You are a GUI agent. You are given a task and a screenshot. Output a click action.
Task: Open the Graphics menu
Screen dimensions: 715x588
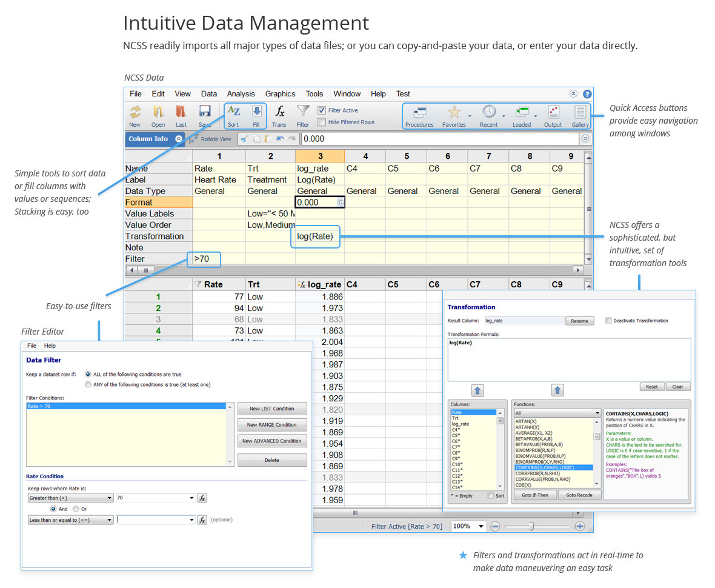(x=280, y=94)
